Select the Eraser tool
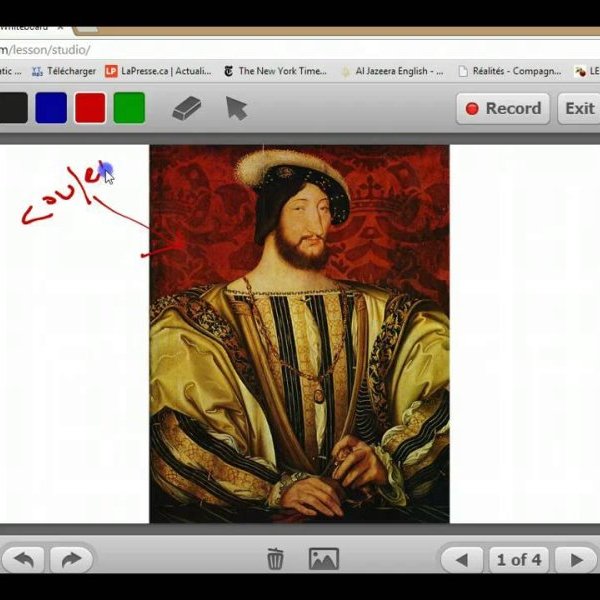Viewport: 600px width, 600px height. point(186,108)
